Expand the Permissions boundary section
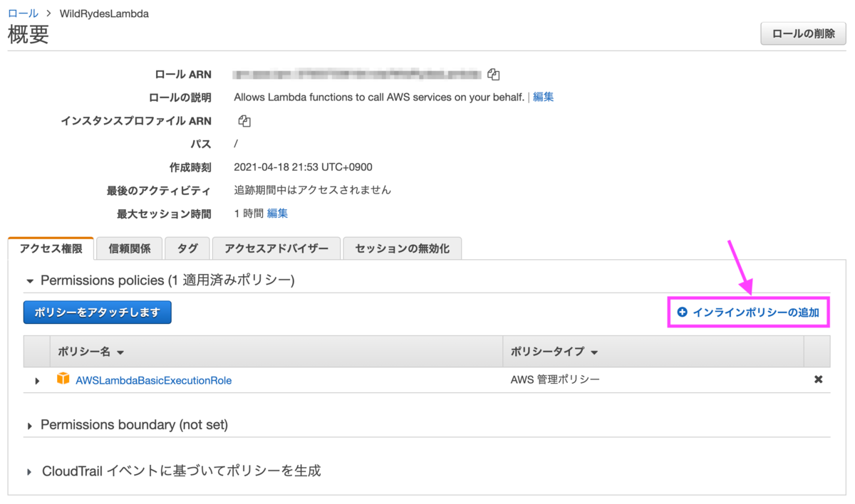855x504 pixels. (30, 426)
